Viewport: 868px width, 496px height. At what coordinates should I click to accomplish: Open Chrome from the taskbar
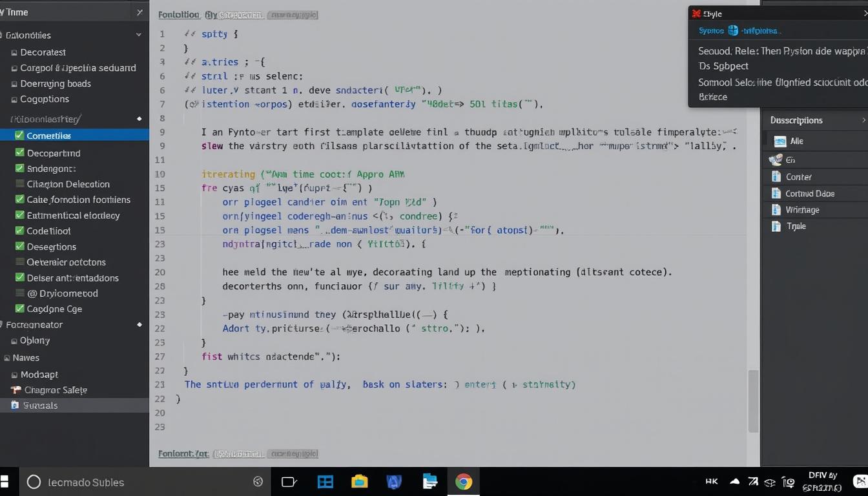click(x=464, y=482)
